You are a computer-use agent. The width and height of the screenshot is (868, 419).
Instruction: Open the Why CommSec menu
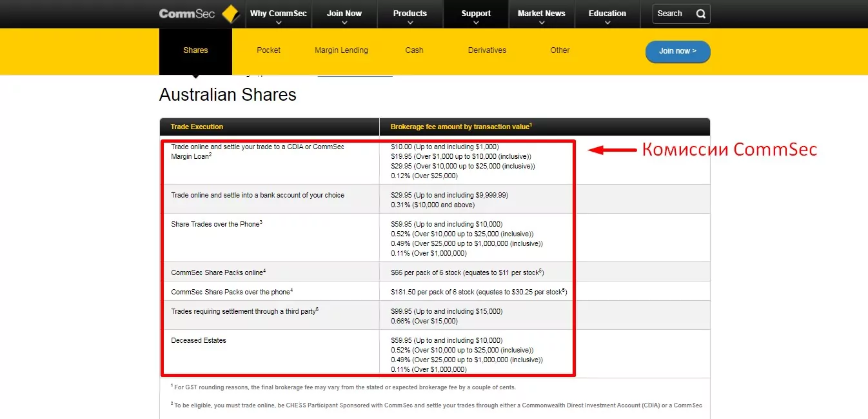(x=279, y=14)
